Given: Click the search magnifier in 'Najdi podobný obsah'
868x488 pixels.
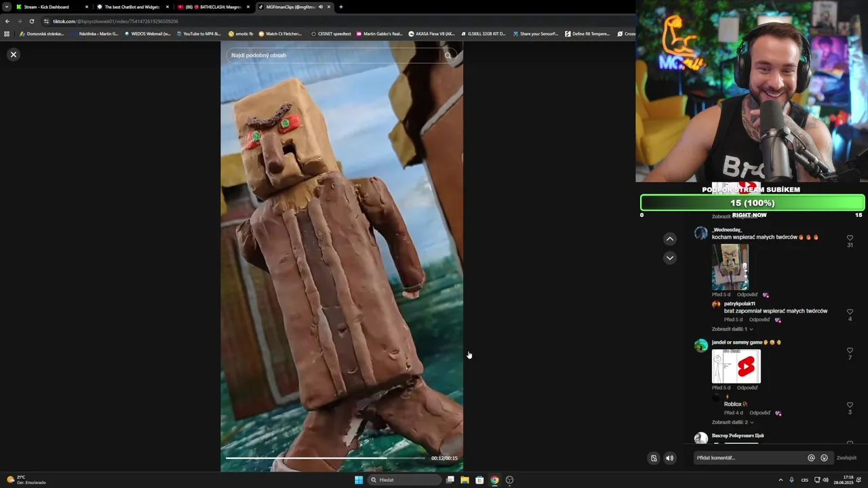Looking at the screenshot, I should 448,56.
